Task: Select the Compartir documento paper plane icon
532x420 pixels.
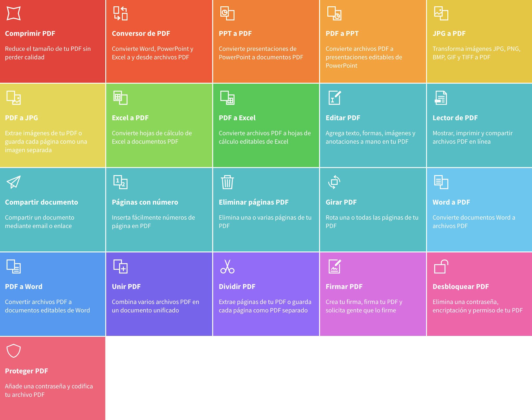Action: (x=14, y=182)
